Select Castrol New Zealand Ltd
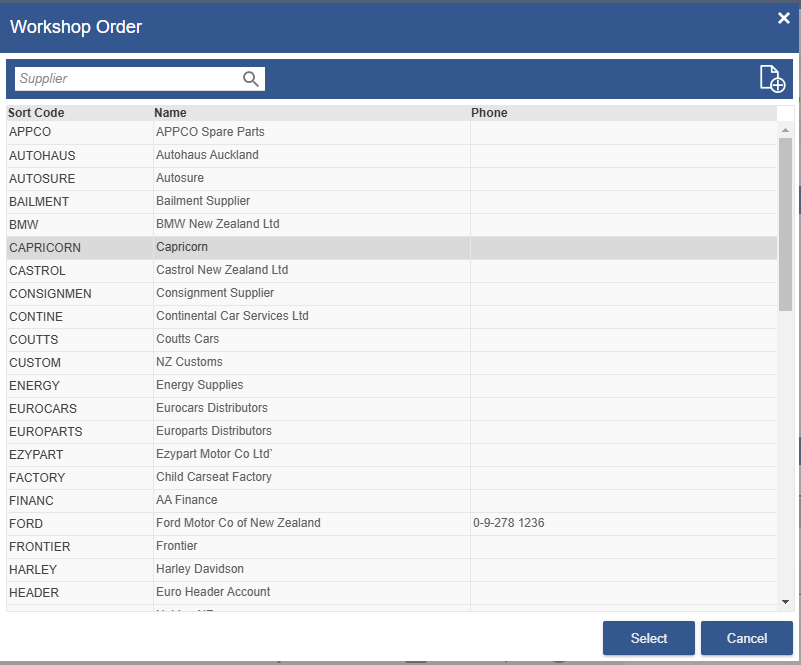Viewport: 801px width, 665px height. point(312,270)
